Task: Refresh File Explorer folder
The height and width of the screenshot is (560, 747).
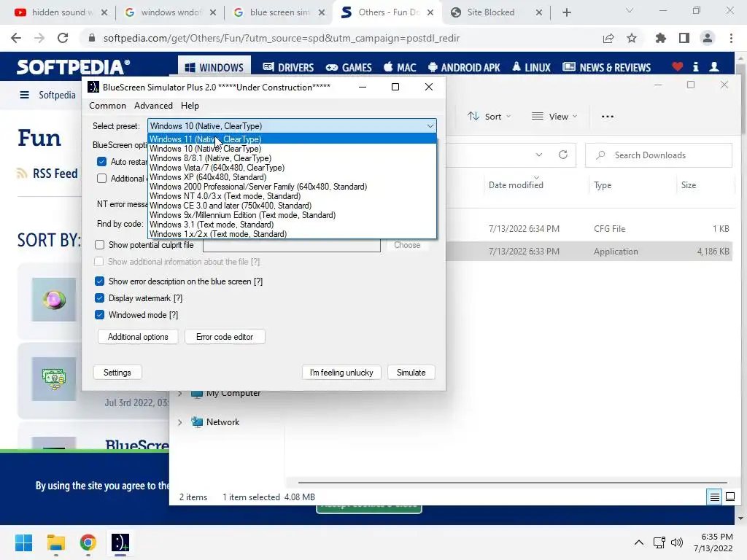Action: pos(563,155)
